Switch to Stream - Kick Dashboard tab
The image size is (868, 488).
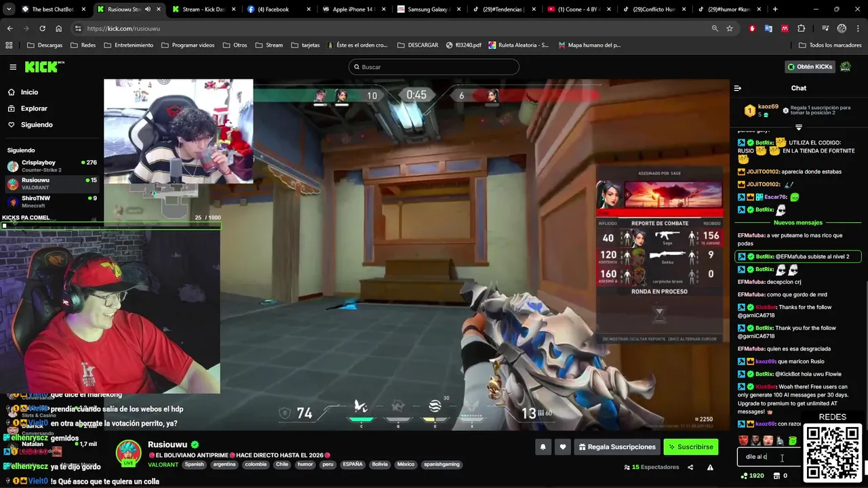[x=203, y=9]
